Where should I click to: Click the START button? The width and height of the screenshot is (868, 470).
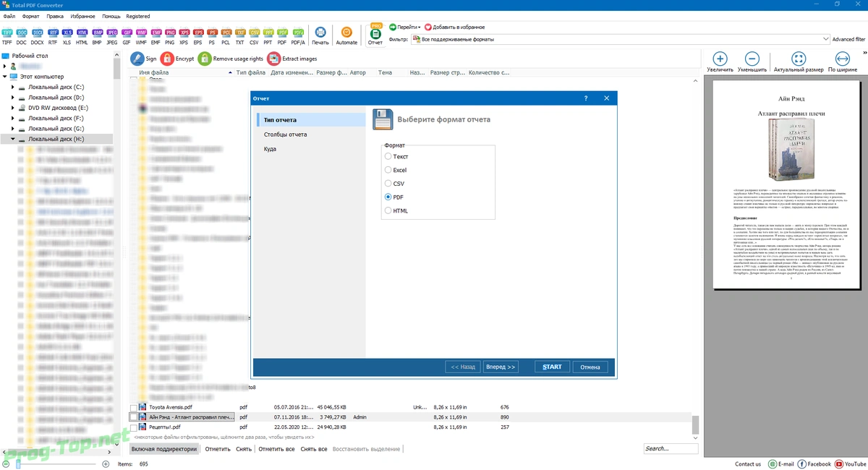pyautogui.click(x=553, y=367)
